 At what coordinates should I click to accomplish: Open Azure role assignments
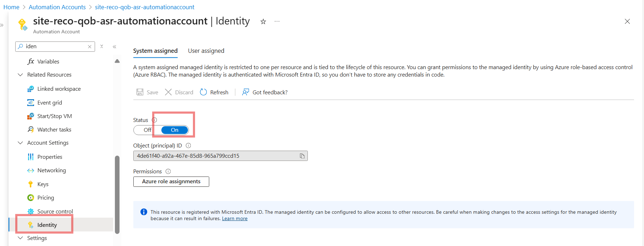pos(171,181)
